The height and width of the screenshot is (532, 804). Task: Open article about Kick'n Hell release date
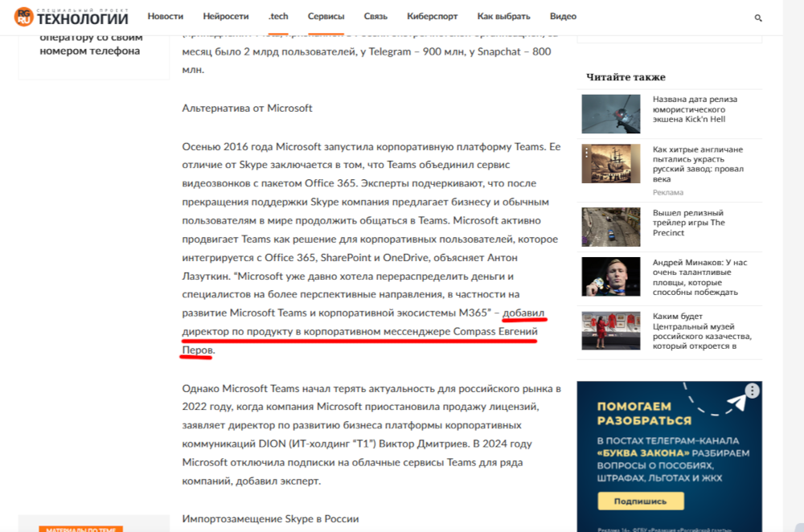(x=695, y=109)
